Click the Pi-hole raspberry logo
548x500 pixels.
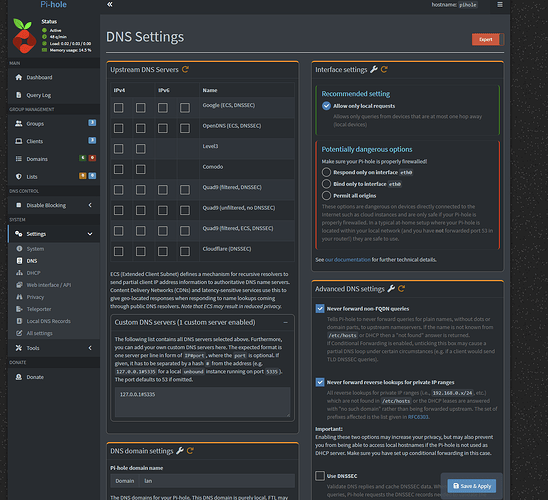coord(24,36)
